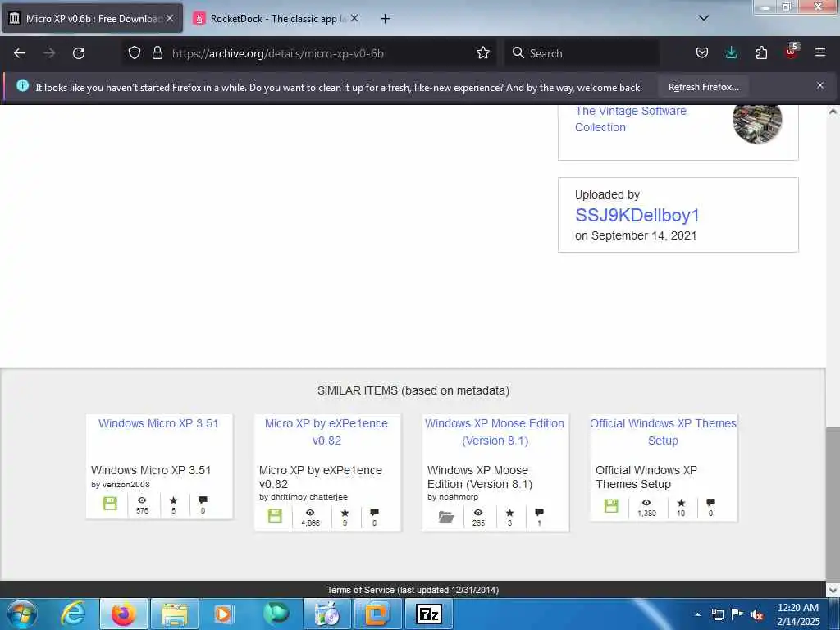Click uploader name 'by verizon2008'

tap(121, 484)
